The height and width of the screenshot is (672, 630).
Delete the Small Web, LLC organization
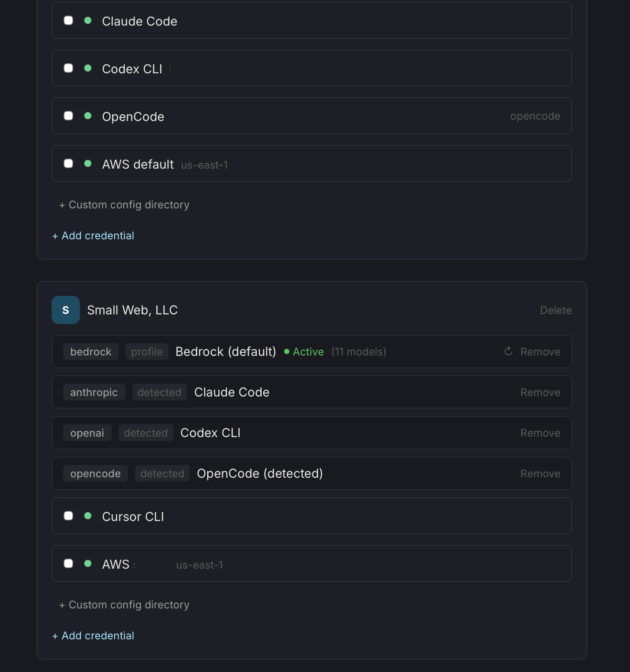point(555,310)
